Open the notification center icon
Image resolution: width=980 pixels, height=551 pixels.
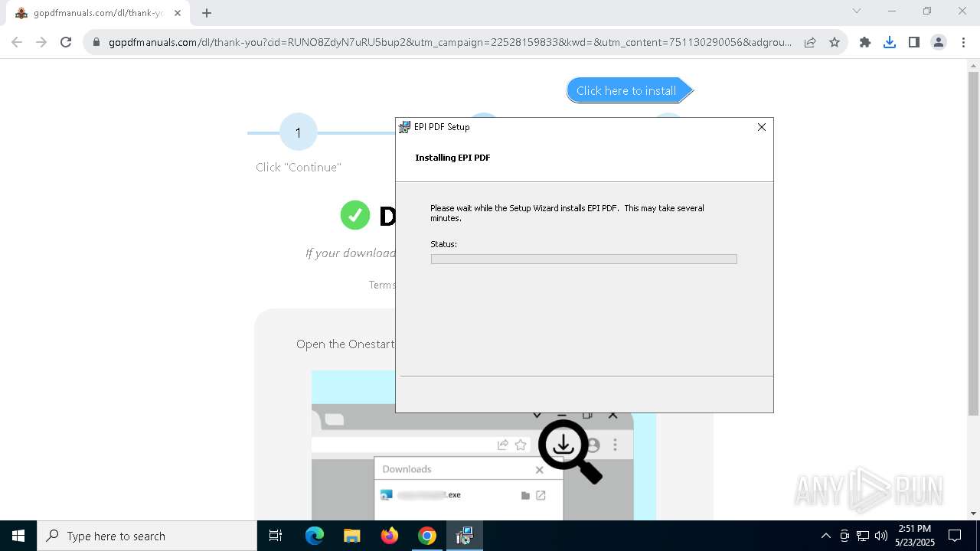point(955,536)
